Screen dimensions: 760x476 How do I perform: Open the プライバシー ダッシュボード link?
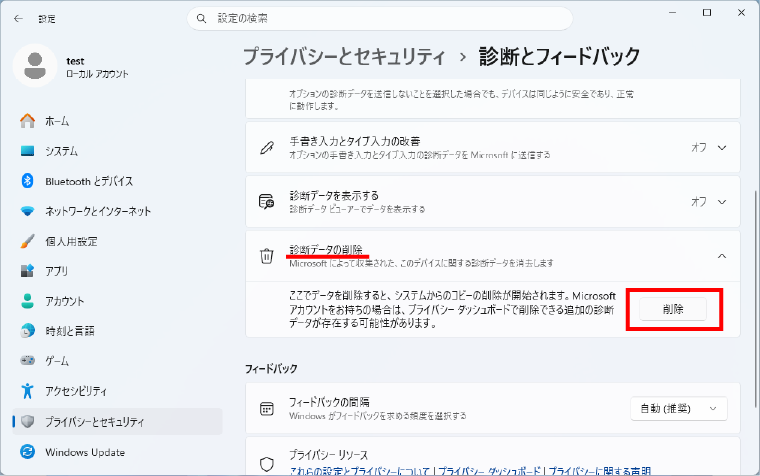(489, 471)
